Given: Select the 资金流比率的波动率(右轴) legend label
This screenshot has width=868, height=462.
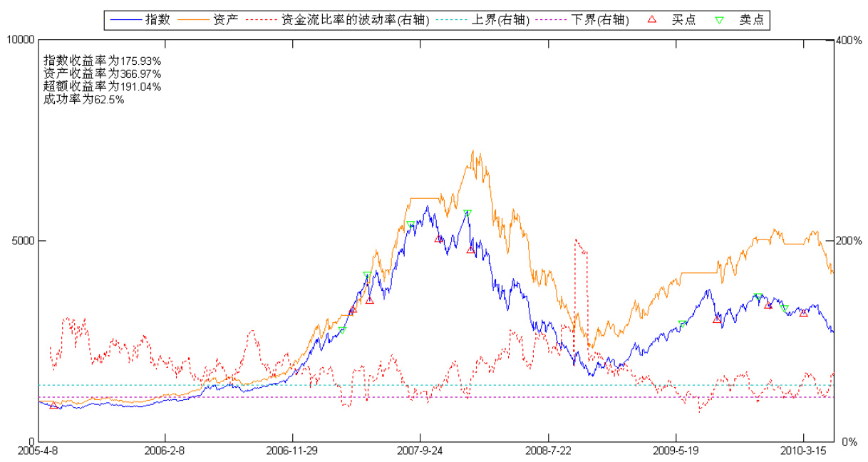Looking at the screenshot, I should 356,20.
